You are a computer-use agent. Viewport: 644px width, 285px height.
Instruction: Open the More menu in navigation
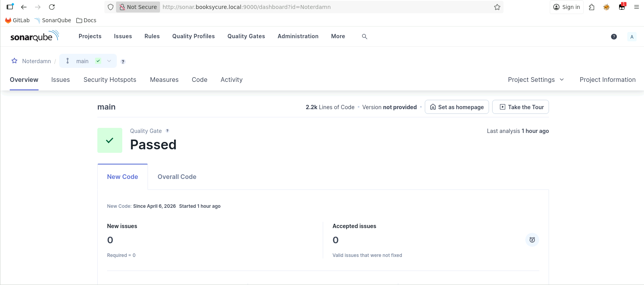click(x=338, y=36)
